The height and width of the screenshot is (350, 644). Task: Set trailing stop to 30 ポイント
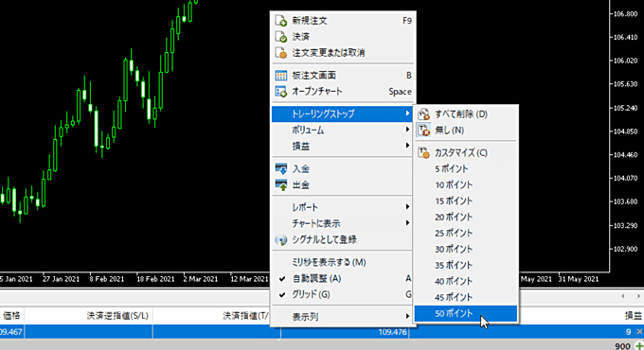466,249
